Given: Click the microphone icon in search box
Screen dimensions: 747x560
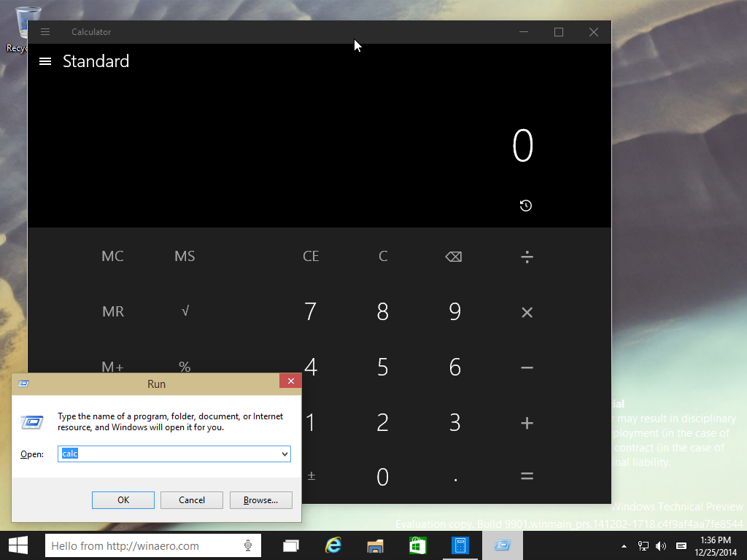Looking at the screenshot, I should click(248, 545).
